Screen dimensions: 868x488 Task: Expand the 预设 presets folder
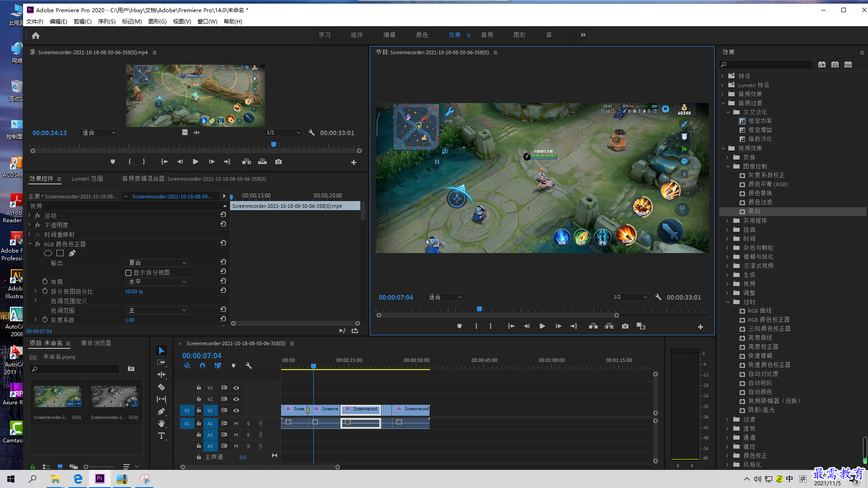coord(722,76)
